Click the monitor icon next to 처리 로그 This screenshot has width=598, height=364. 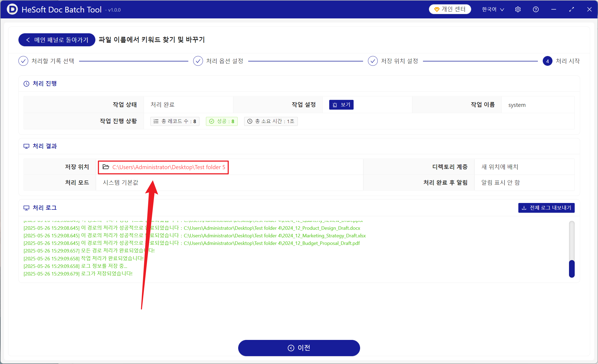tap(26, 208)
